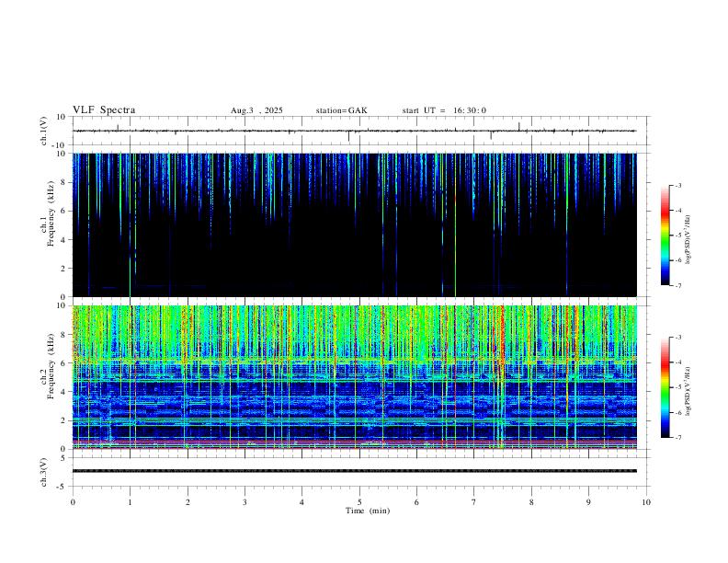
Task: Select the "start UT = 16:30:0" text
Action: pyautogui.click(x=444, y=110)
